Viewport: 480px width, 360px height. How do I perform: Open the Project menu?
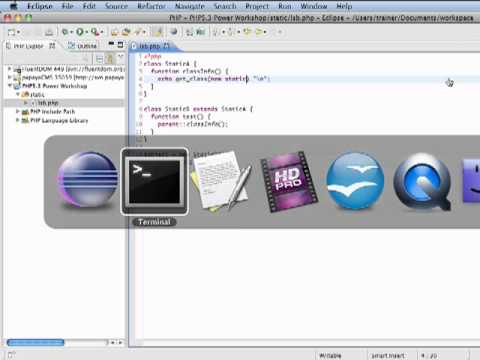click(257, 6)
